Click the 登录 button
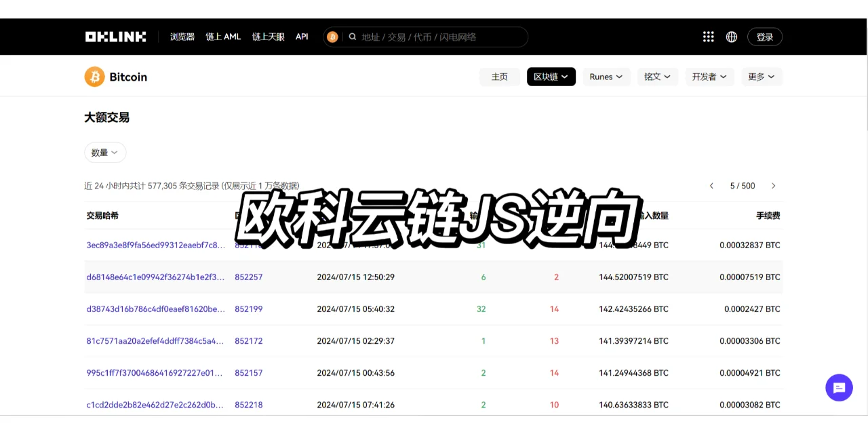This screenshot has height=434, width=868. pos(764,37)
